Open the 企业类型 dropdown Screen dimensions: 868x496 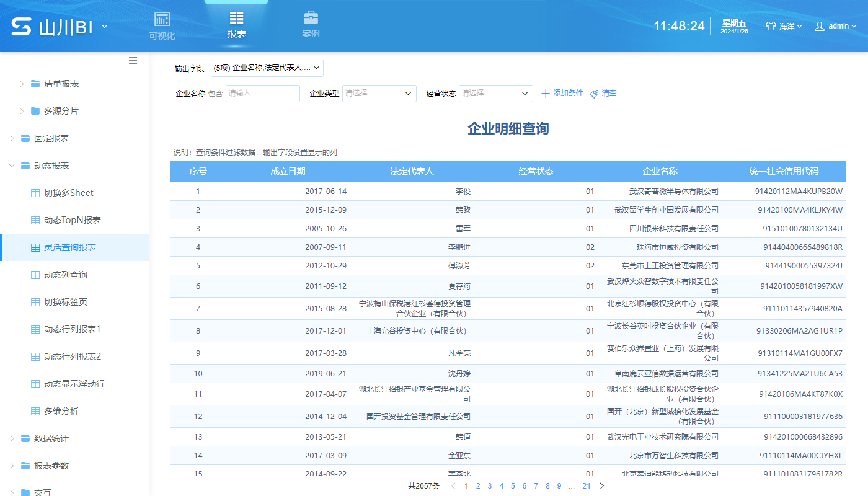tap(379, 93)
